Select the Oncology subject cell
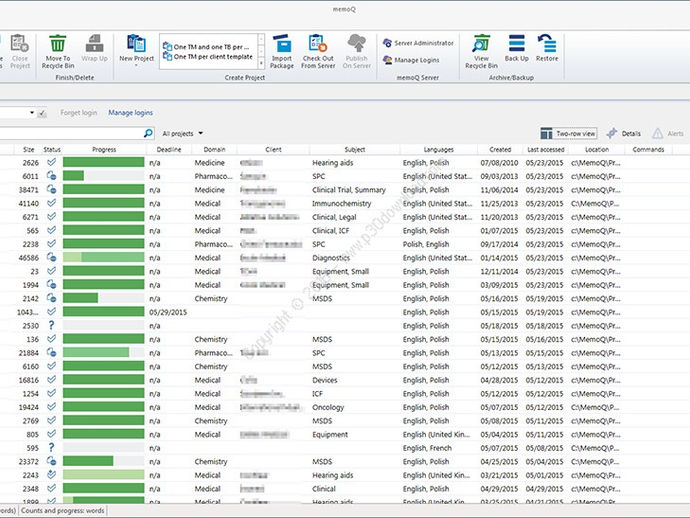The width and height of the screenshot is (690, 518). click(328, 408)
